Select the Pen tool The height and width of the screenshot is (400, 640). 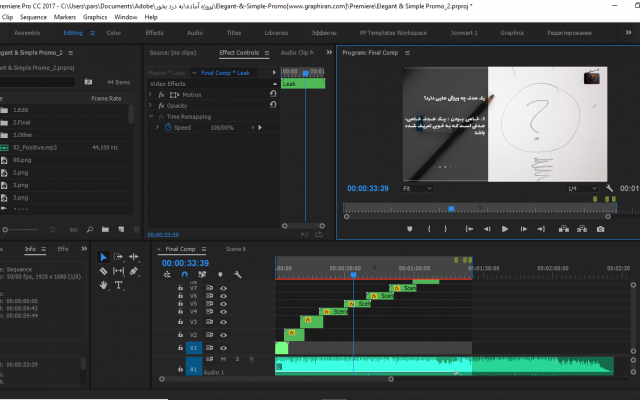pos(133,271)
